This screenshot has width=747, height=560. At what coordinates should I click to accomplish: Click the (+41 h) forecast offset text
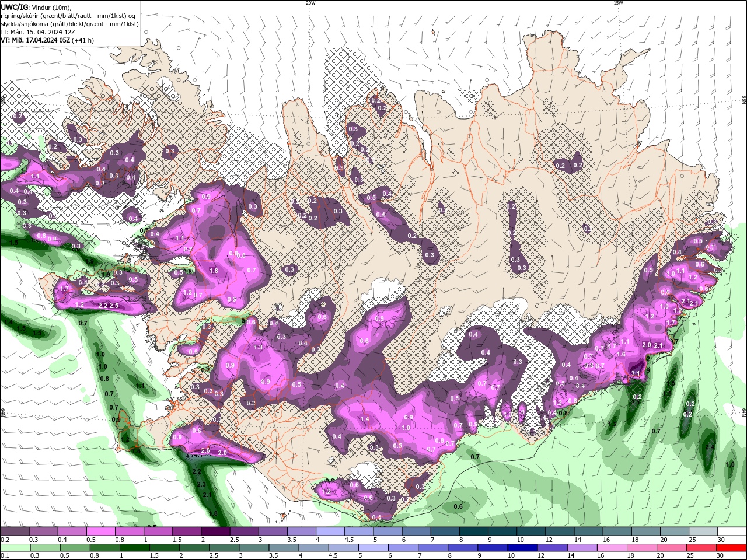click(x=83, y=40)
